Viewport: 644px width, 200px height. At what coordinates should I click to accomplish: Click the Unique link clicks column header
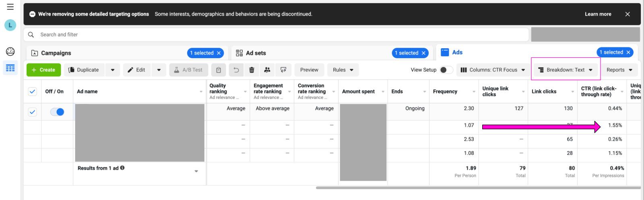[503, 92]
